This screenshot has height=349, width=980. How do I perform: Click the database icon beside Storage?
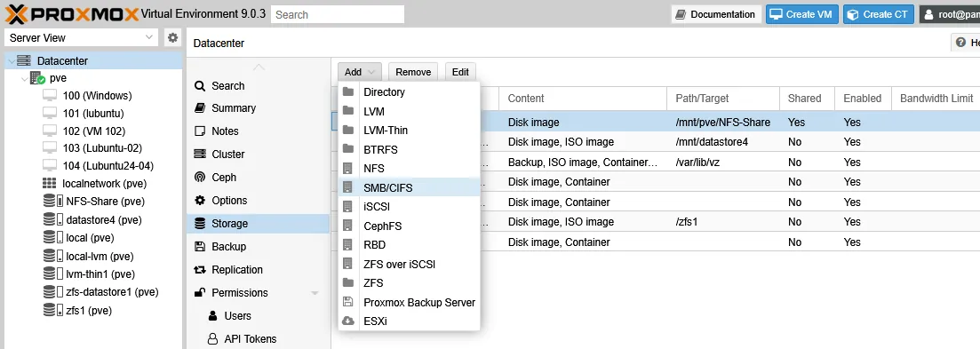point(200,224)
